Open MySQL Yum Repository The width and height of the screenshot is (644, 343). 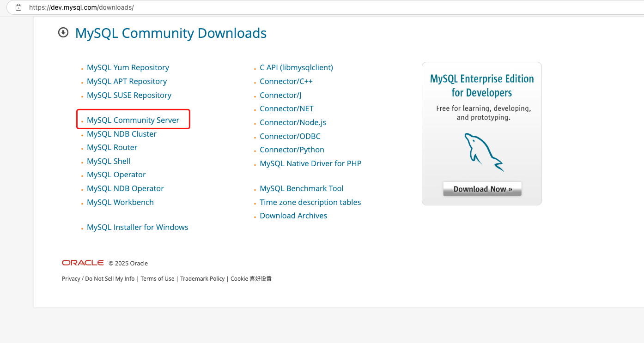pyautogui.click(x=128, y=67)
